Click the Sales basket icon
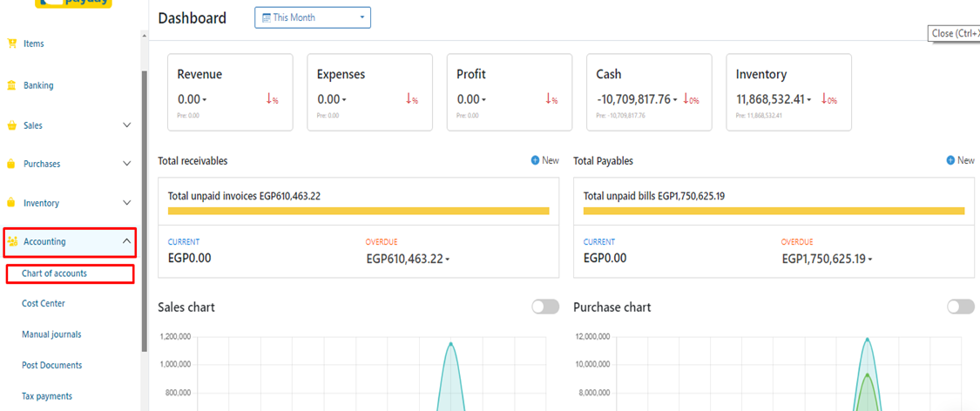Image resolution: width=980 pixels, height=411 pixels. pos(12,125)
